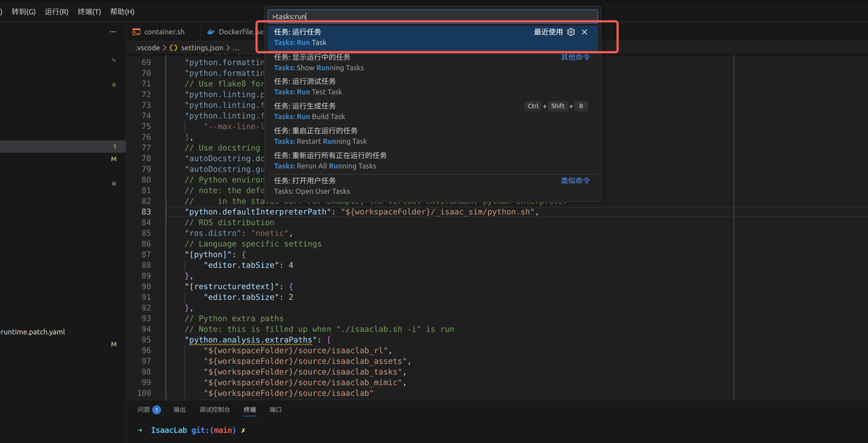The image size is (868, 443).
Task: Select the Tasks: Show Running Tasks command
Action: (x=433, y=62)
